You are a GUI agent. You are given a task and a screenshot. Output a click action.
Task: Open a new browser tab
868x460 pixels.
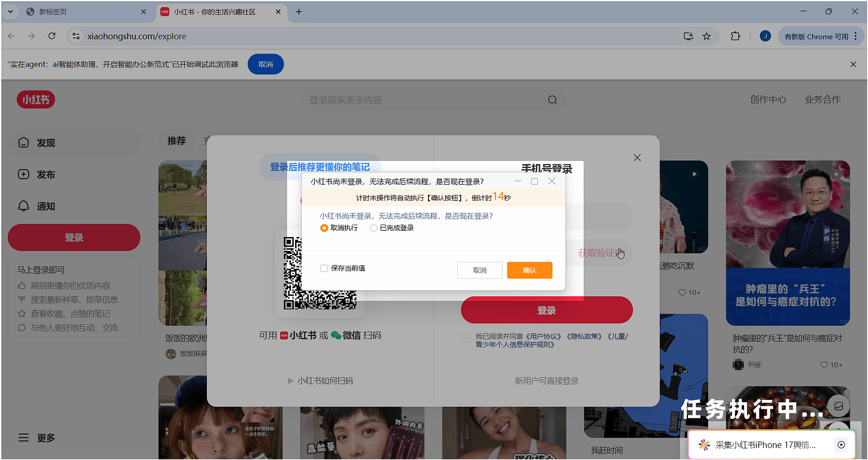[299, 11]
